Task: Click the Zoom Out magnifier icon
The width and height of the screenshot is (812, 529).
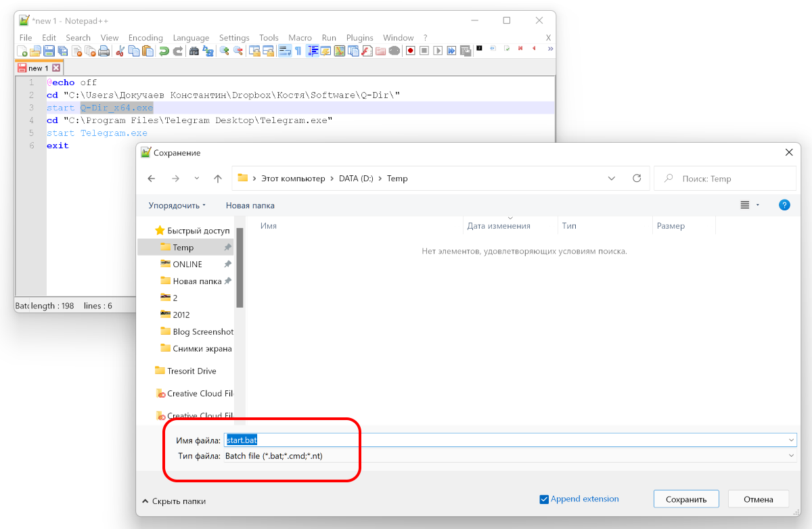Action: tap(238, 51)
